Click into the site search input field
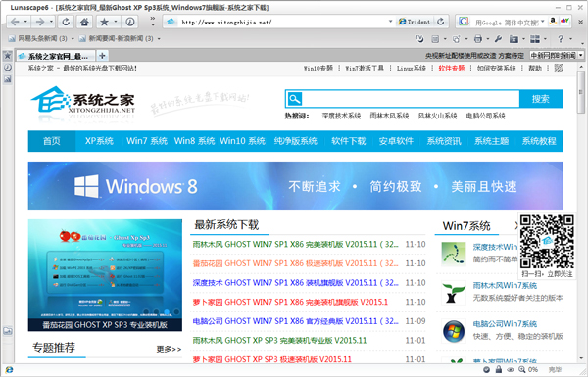588x377 pixels. 411,99
